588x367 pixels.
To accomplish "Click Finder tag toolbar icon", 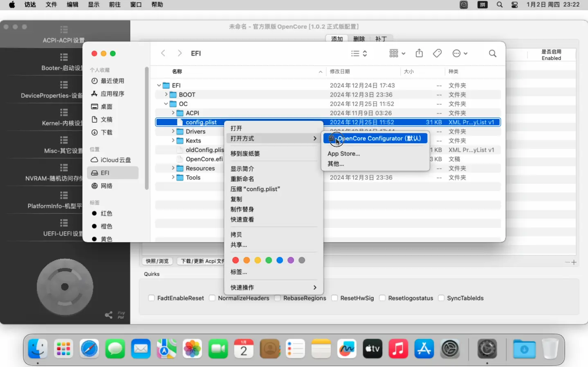I will 438,53.
